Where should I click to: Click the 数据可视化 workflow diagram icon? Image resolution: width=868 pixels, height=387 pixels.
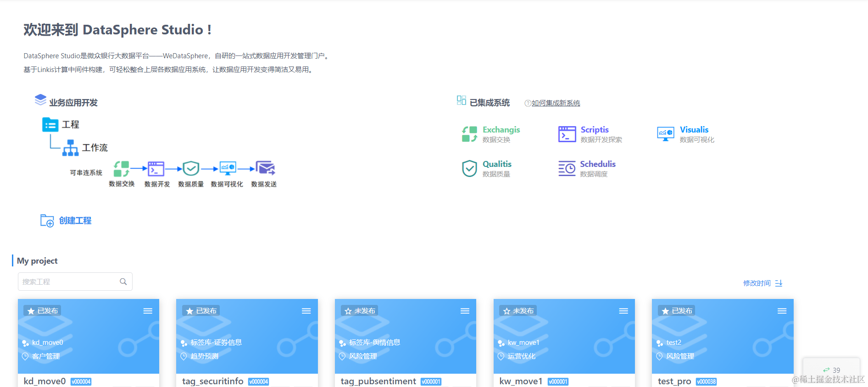click(x=228, y=168)
